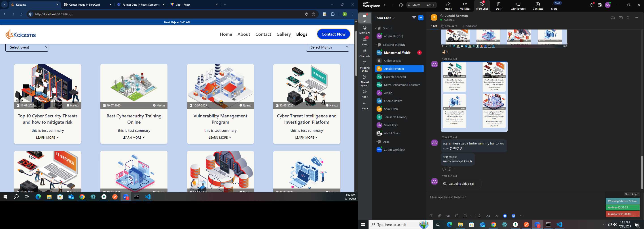The image size is (644, 229).
Task: Toggle text formatting in composer
Action: pos(431,216)
